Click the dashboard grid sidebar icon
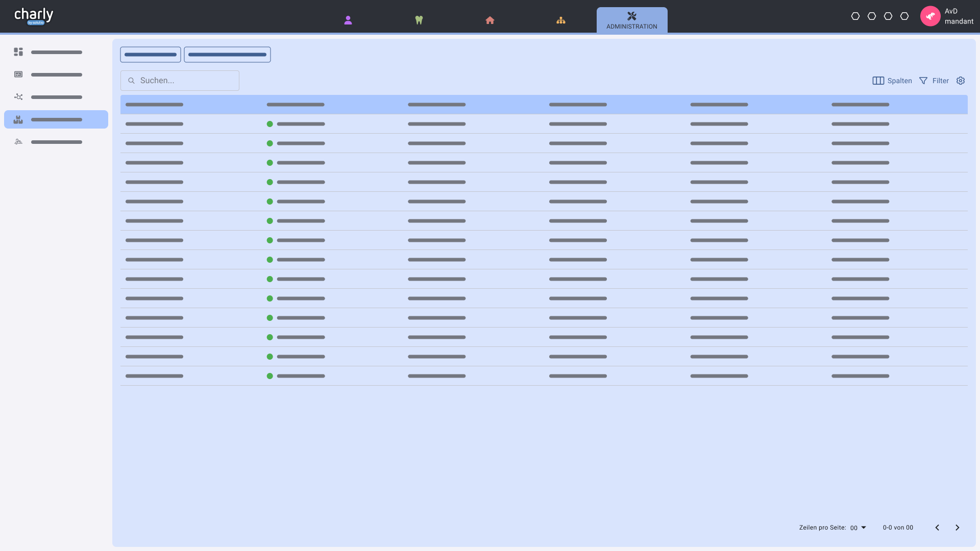This screenshot has height=551, width=980. 18,52
